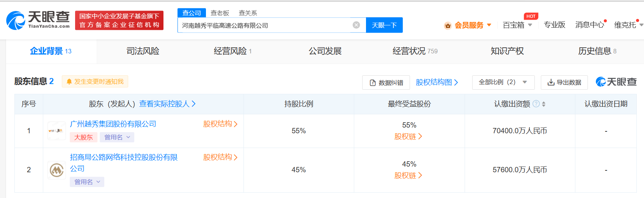Open 招商局公路网络科技控股股份有限公司 link

coord(124,163)
